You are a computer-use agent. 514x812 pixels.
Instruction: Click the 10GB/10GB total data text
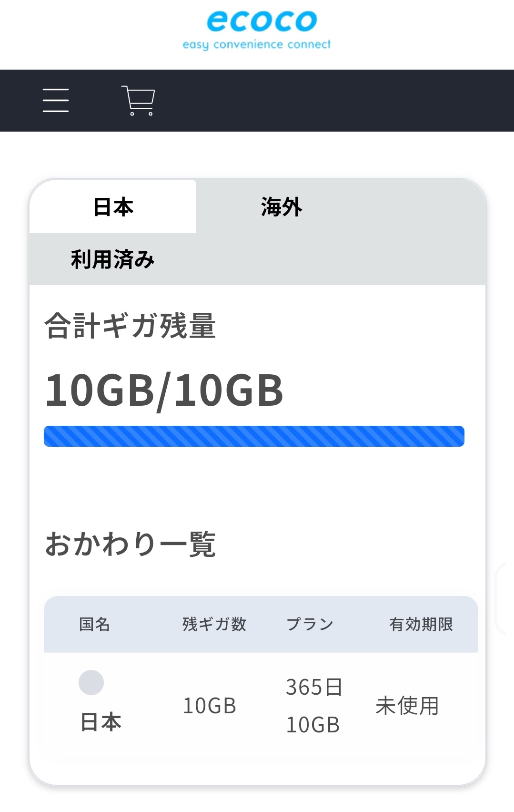[164, 391]
